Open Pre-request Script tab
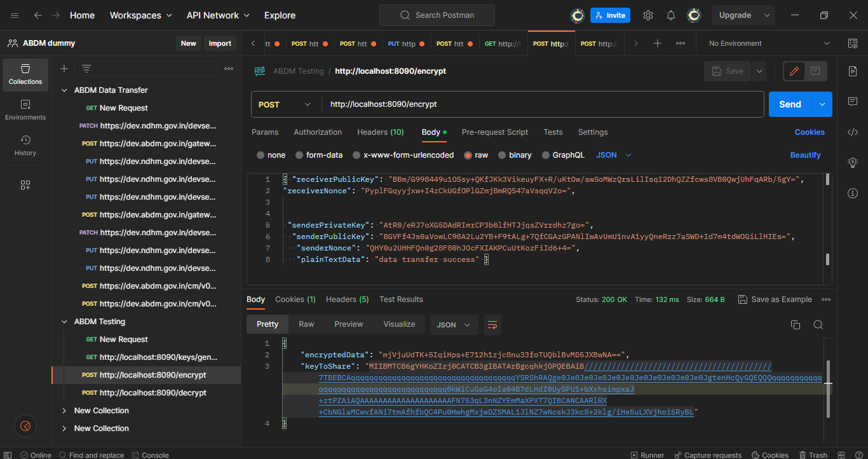This screenshot has width=868, height=459. pos(495,132)
